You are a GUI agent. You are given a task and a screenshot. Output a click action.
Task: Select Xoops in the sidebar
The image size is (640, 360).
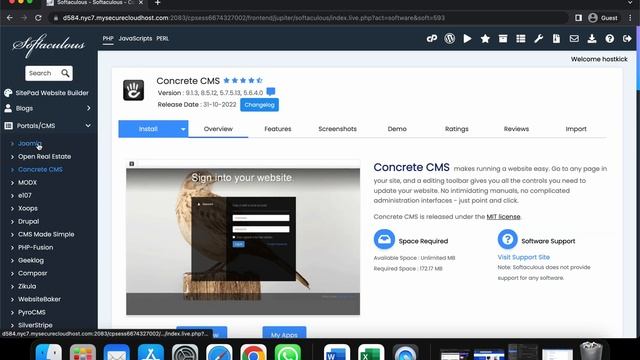[28, 208]
